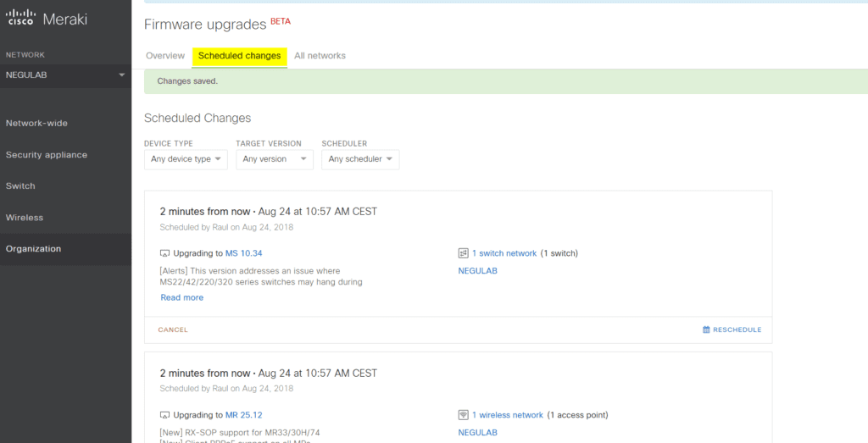Click the Scheduled by Raul text in switch card
This screenshot has width=868, height=443.
tap(226, 227)
